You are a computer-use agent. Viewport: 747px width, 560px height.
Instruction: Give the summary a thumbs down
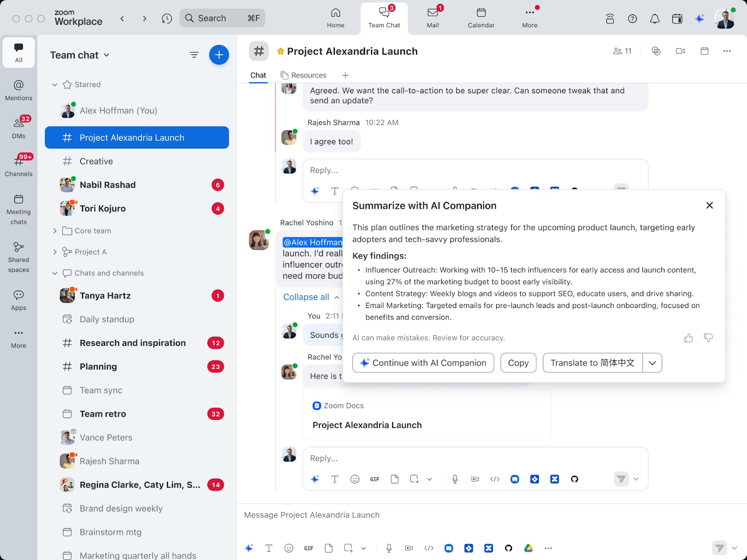pyautogui.click(x=708, y=338)
